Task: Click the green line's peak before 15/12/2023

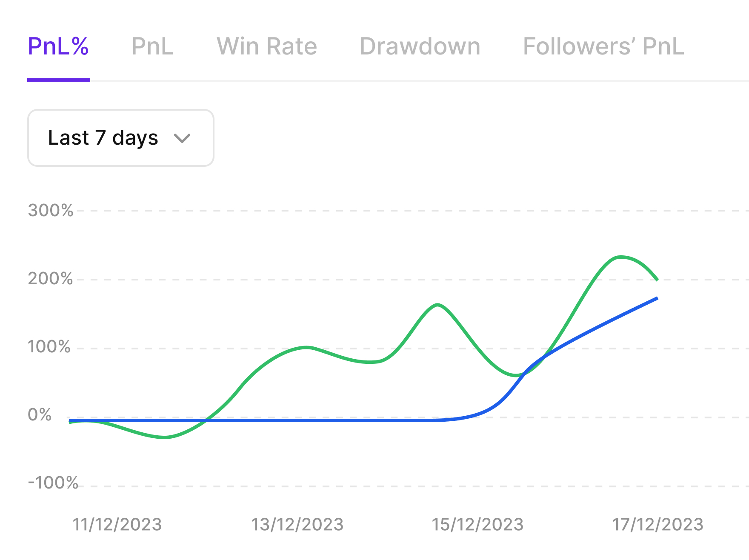Action: coord(437,305)
